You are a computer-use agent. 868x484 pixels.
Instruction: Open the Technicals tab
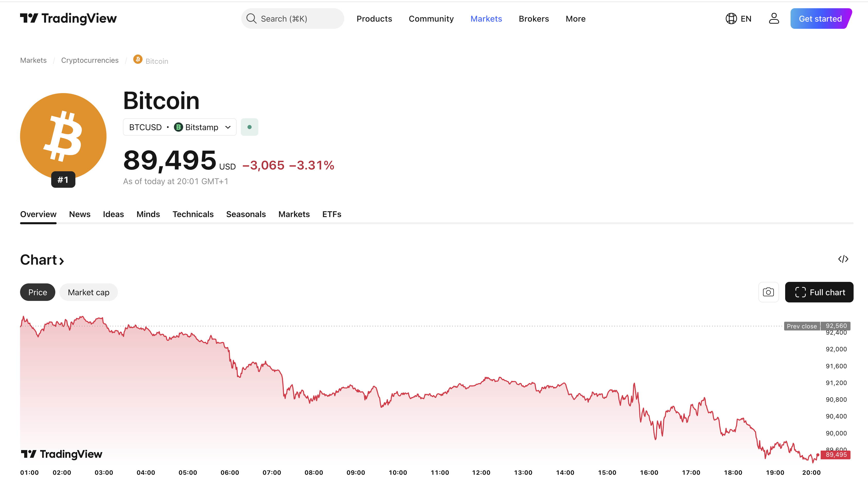tap(193, 214)
